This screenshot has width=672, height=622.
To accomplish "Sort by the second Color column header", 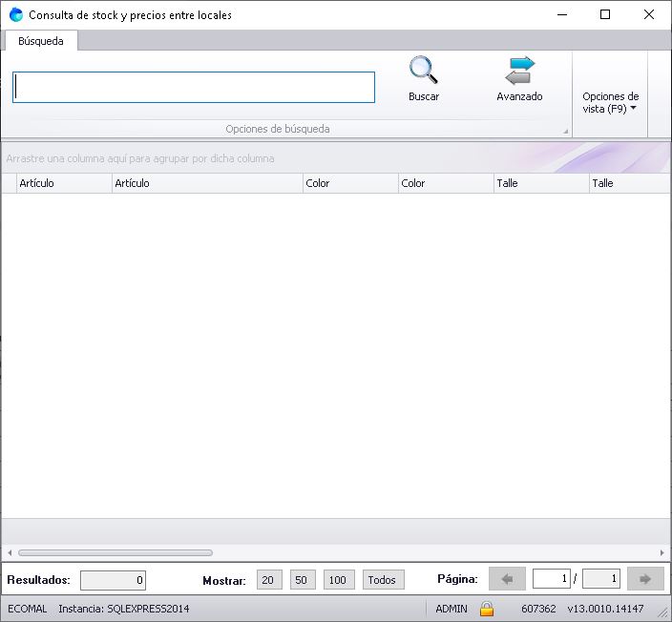I will click(x=446, y=183).
